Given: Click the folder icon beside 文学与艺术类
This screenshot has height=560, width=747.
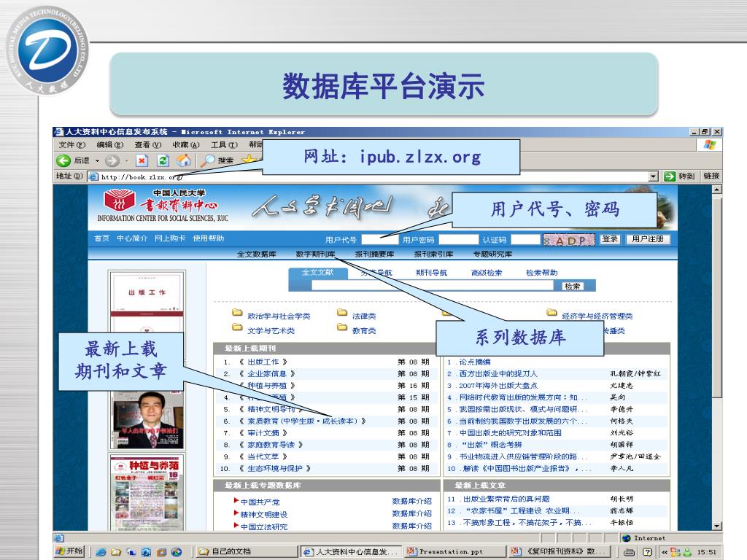Looking at the screenshot, I should (x=237, y=327).
